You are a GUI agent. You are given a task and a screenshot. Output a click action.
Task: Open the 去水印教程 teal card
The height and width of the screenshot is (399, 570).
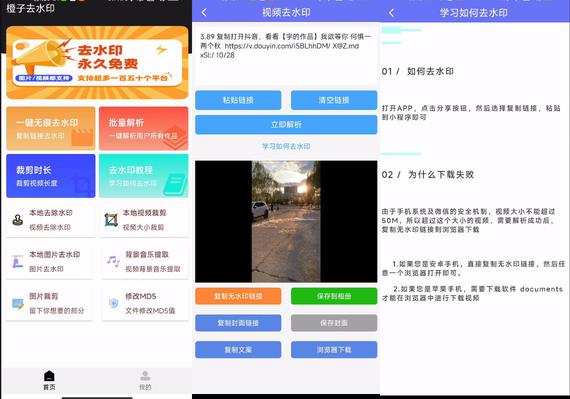point(144,176)
